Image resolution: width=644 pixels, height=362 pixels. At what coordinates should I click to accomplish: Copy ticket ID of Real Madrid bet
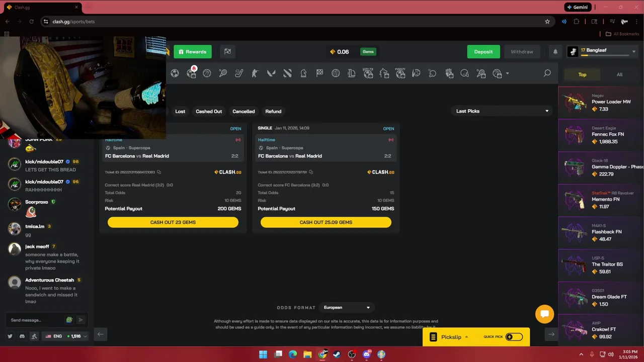point(159,172)
